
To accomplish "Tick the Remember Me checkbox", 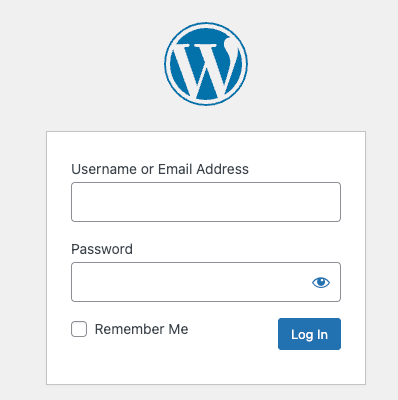I will (79, 329).
